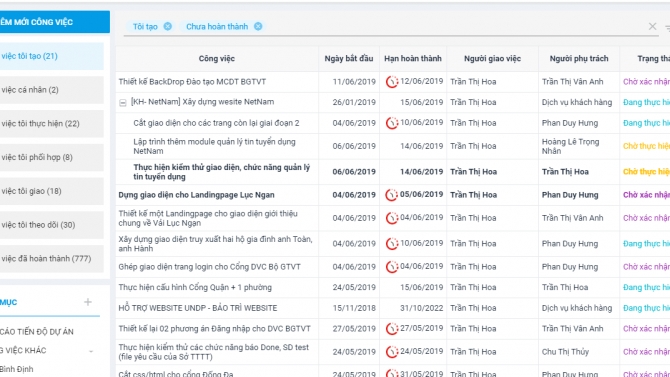Screen dimensions: 670x377
Task: Click overdue clock on 'Xây dựng giao diện truy xuất' row
Action: [391, 244]
